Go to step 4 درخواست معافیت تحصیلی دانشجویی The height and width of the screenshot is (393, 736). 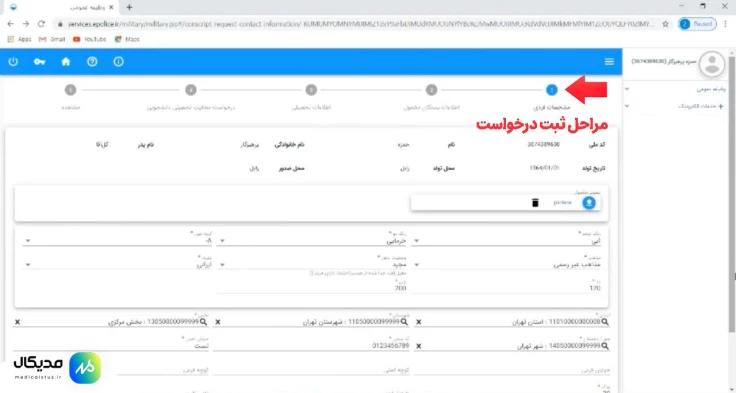tap(191, 90)
